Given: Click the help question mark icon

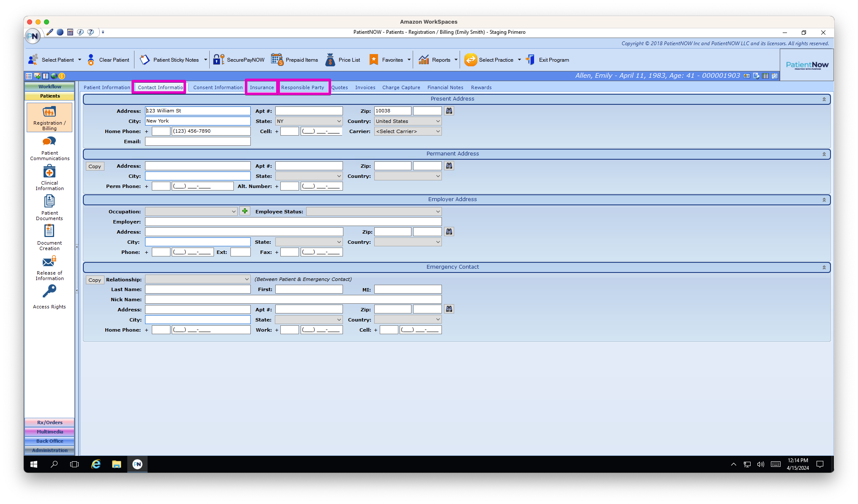Looking at the screenshot, I should (90, 32).
